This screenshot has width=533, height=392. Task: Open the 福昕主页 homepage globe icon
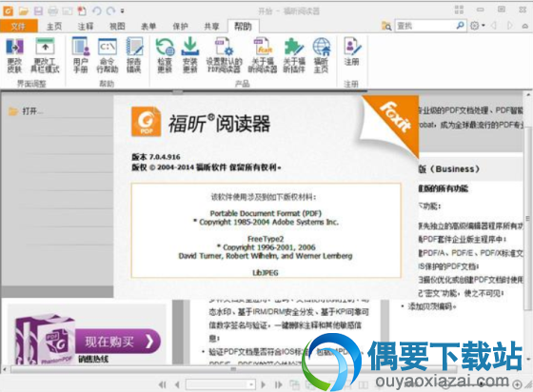click(x=322, y=55)
